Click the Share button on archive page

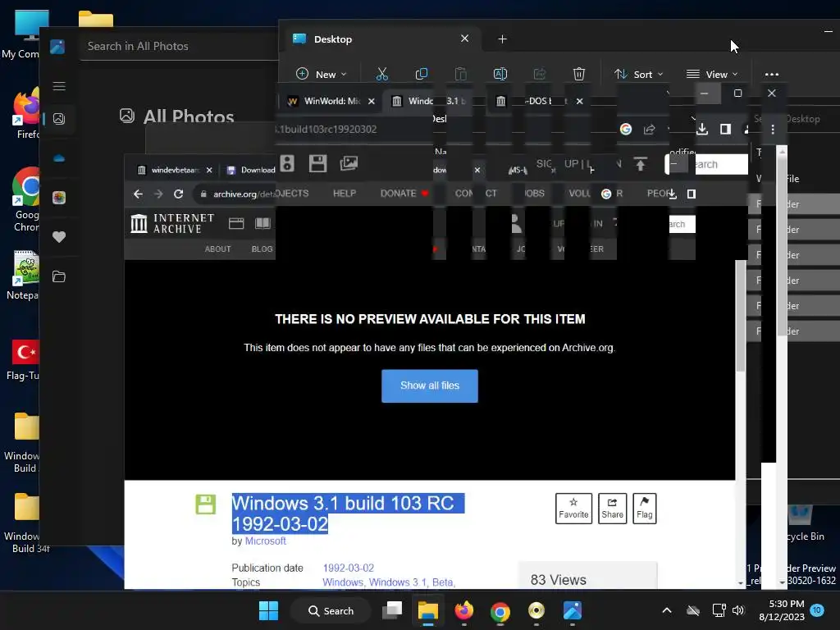point(612,509)
